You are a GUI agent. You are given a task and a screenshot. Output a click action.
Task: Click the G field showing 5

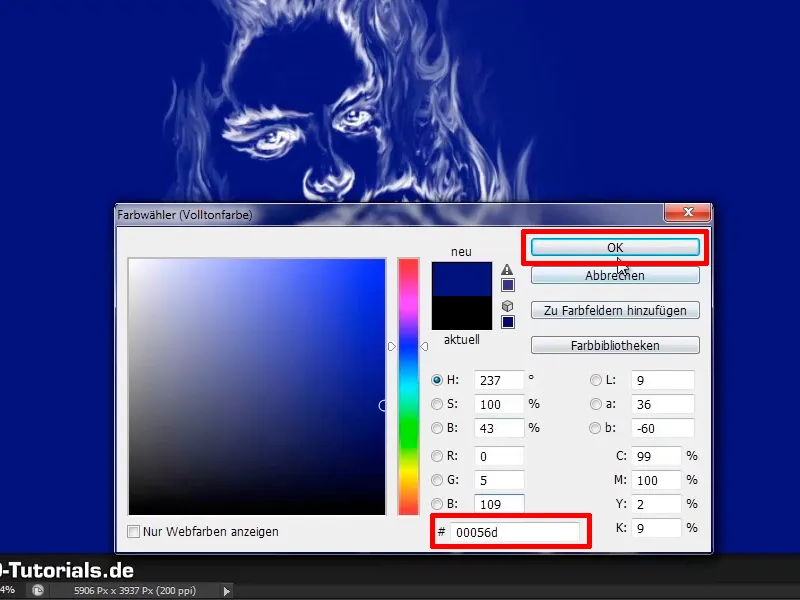[x=499, y=480]
